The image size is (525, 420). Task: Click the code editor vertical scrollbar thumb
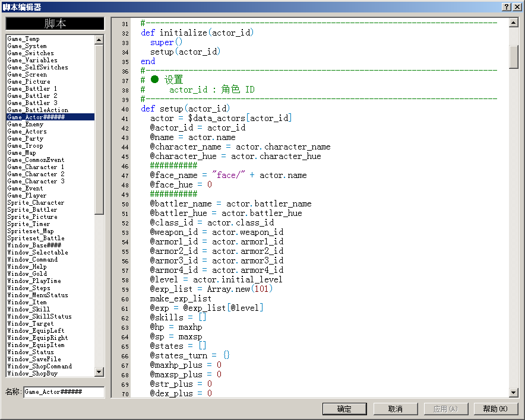pos(514,57)
